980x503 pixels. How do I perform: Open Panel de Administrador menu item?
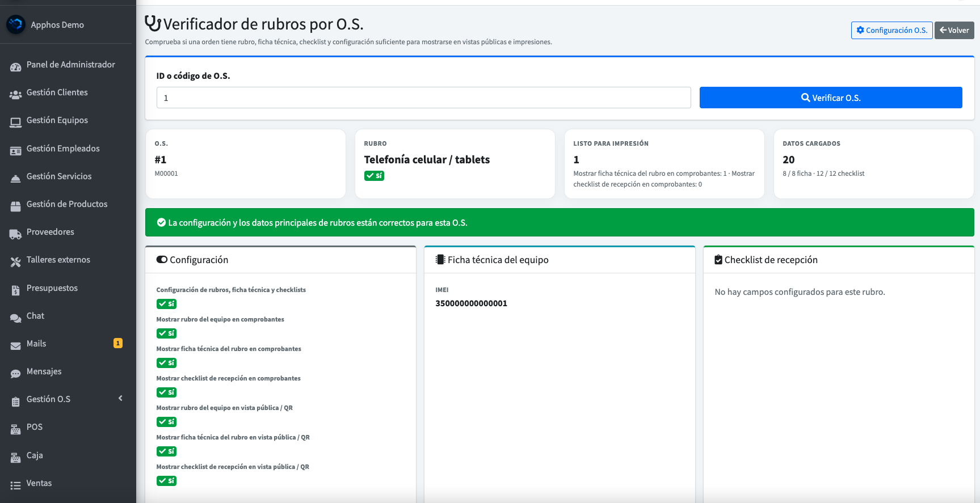pos(68,65)
